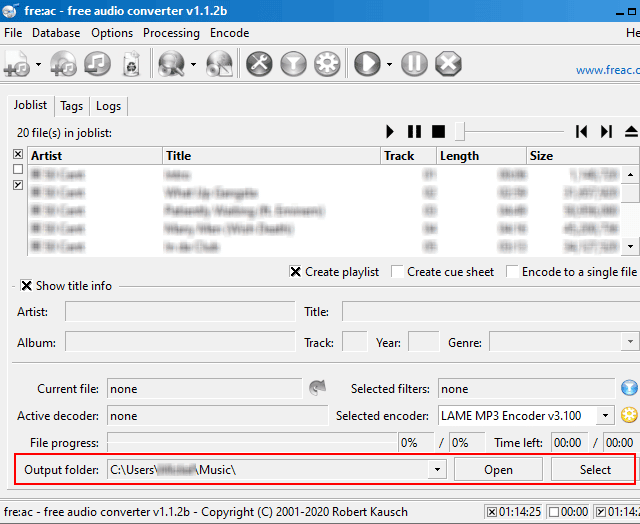Image resolution: width=640 pixels, height=524 pixels.
Task: Click the Select output folder button
Action: click(x=595, y=470)
